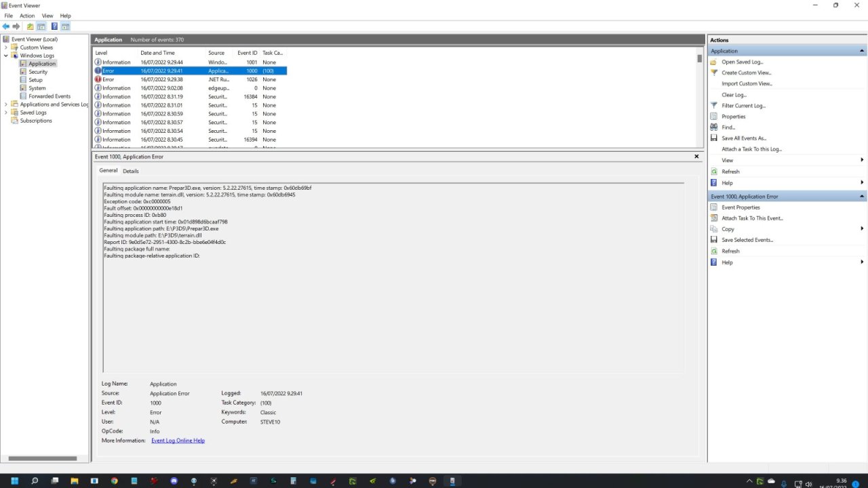Sort by Date and Time column header
868x488 pixels.
pos(172,53)
